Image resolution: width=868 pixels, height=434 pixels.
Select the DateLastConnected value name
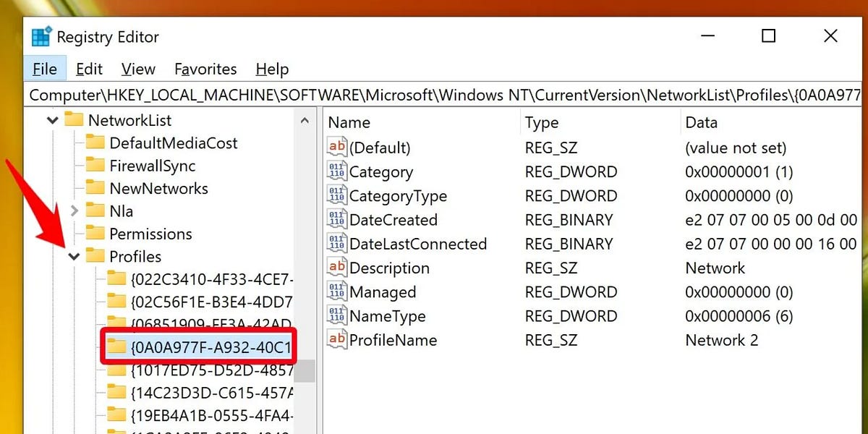[418, 244]
